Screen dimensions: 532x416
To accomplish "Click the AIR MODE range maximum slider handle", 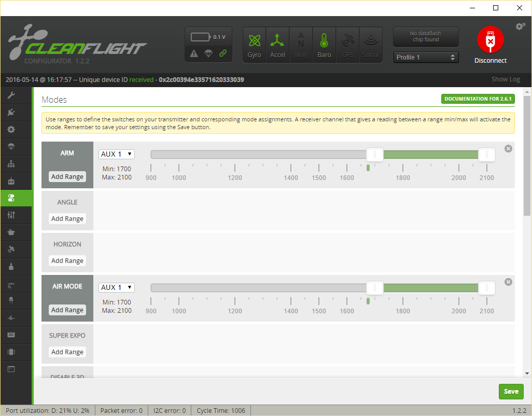I will tap(486, 288).
